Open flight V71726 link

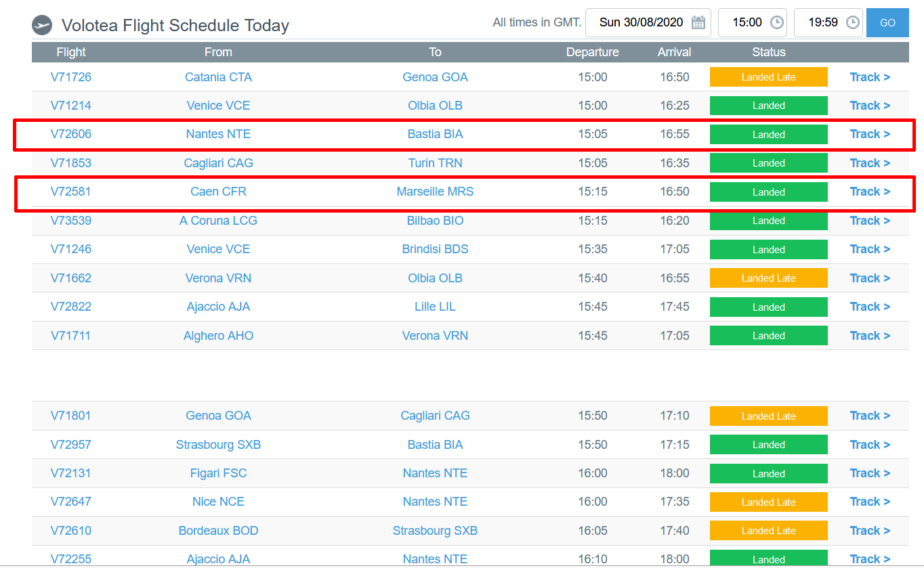pos(71,77)
